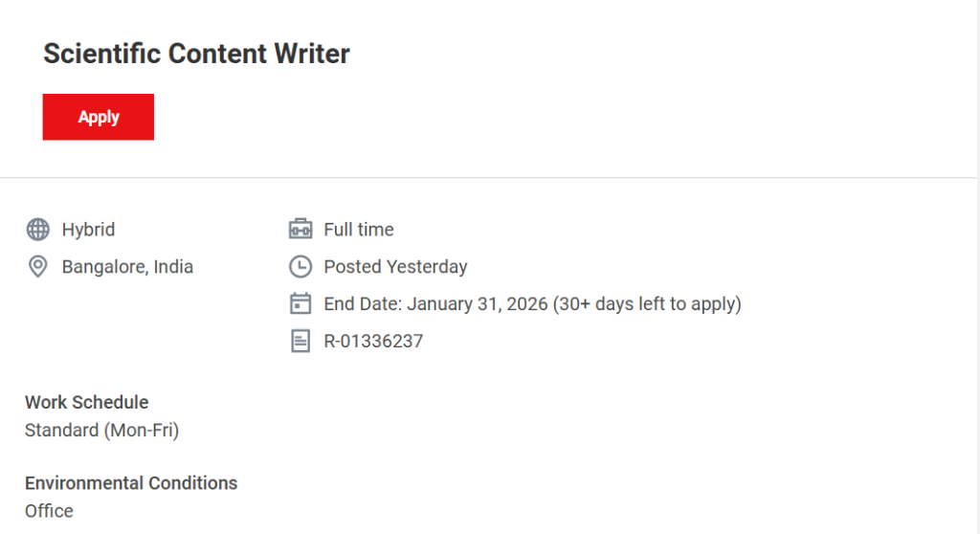Click the Environmental Conditions heading
Image resolution: width=980 pixels, height=534 pixels.
tap(131, 483)
